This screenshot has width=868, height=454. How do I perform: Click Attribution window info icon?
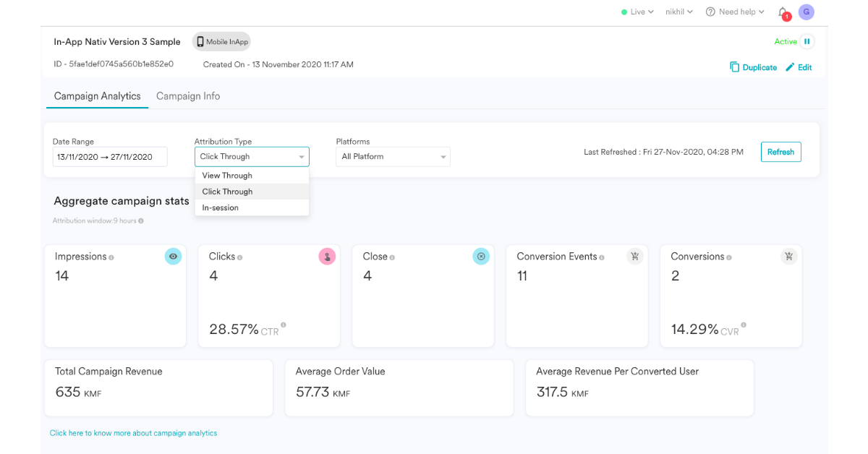point(140,220)
